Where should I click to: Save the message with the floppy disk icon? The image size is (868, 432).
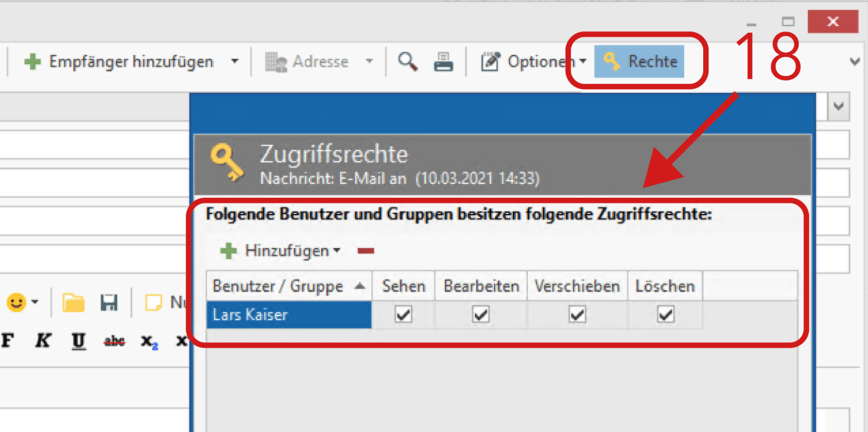tap(109, 302)
